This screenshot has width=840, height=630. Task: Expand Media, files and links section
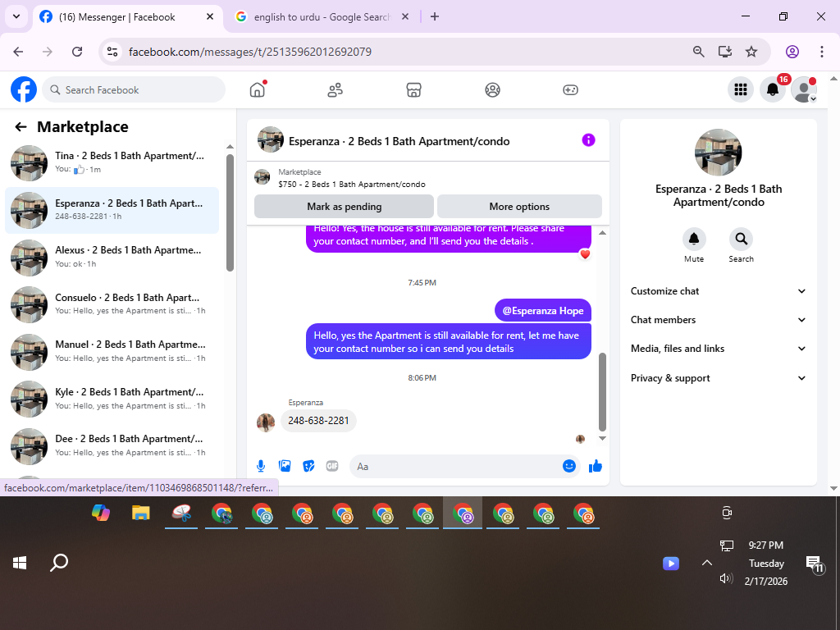[x=718, y=349]
